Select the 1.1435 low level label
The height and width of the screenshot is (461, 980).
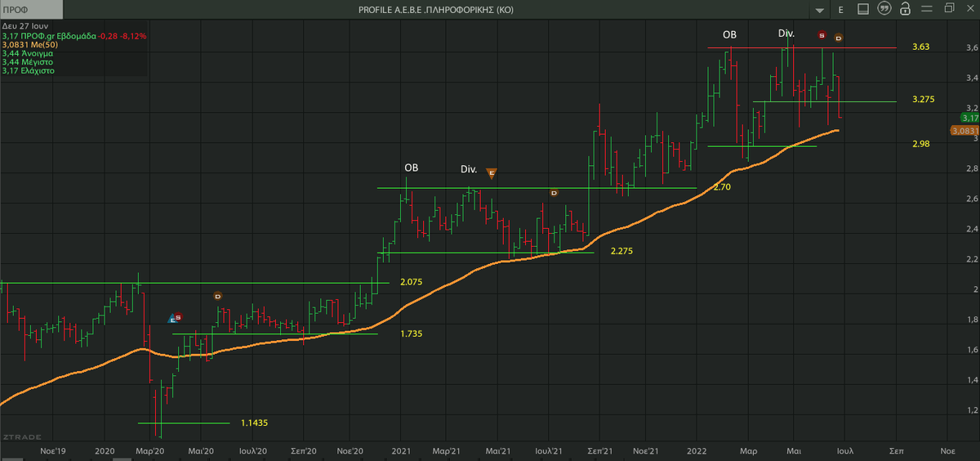point(255,423)
